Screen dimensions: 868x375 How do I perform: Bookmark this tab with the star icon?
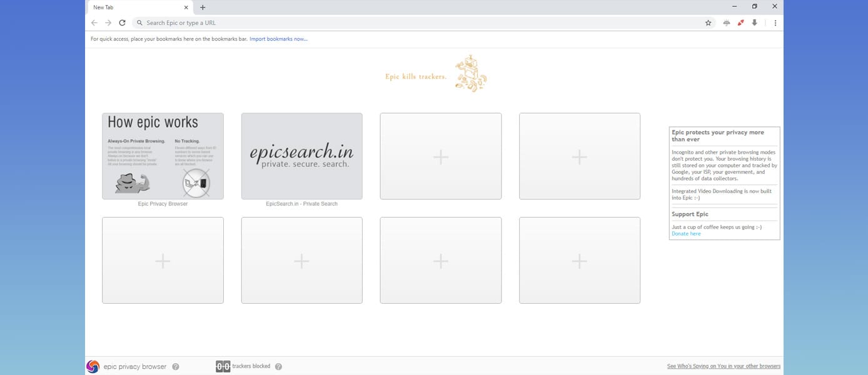pos(708,22)
